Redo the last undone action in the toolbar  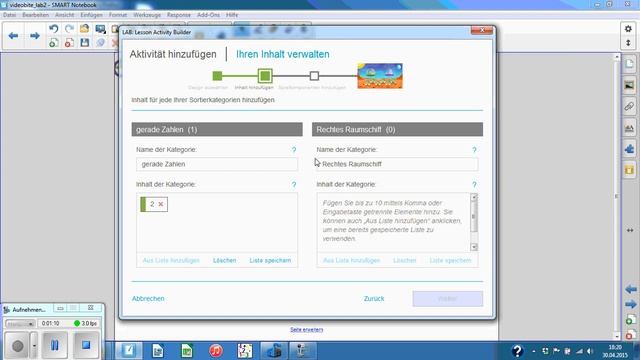pyautogui.click(x=69, y=29)
